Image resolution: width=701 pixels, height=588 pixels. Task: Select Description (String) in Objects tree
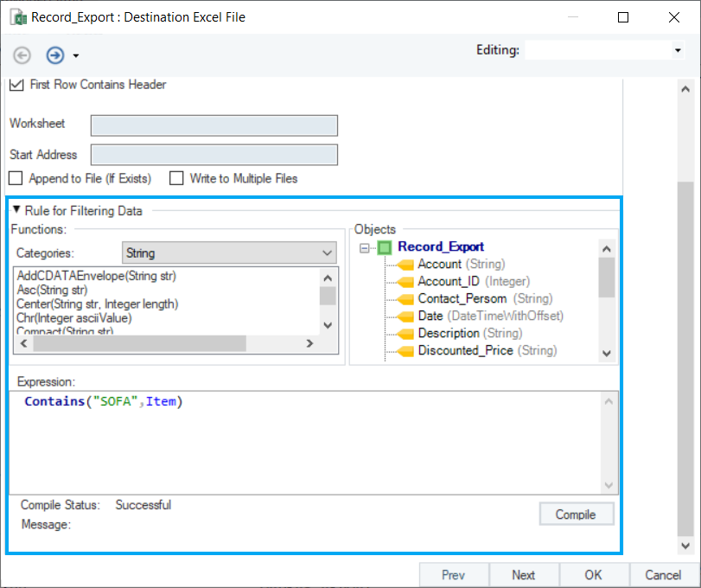(x=470, y=333)
